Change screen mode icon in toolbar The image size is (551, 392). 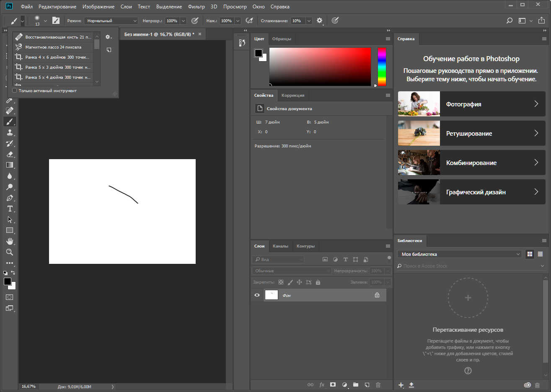point(10,308)
